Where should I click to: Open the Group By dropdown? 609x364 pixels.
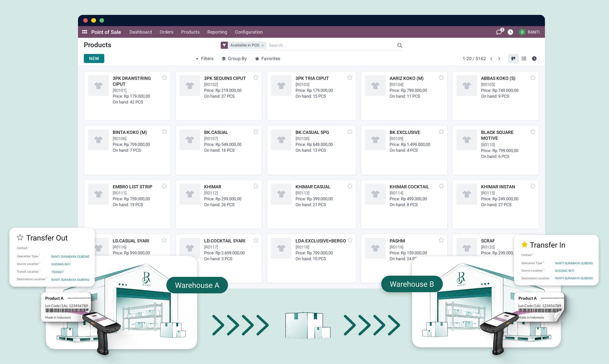click(234, 59)
